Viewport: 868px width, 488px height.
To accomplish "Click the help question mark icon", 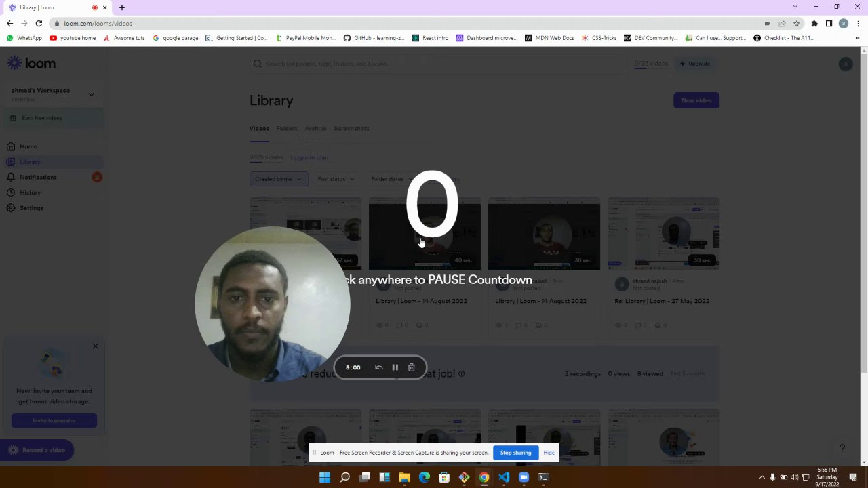I will coord(842,448).
